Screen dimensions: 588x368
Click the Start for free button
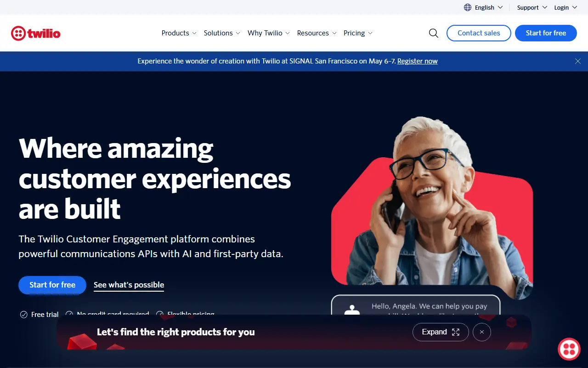click(546, 33)
